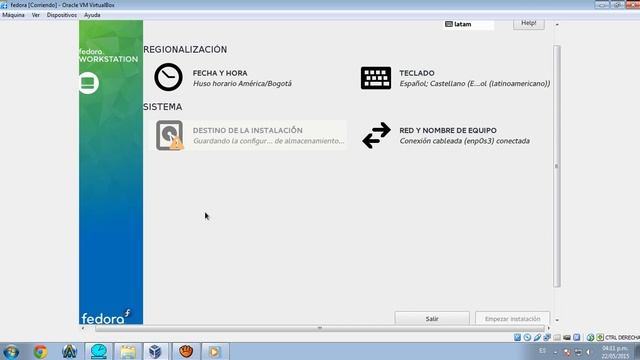640x360 pixels.
Task: Click 'Conexión cableada (enp0s3) conectada' text
Action: click(x=464, y=141)
